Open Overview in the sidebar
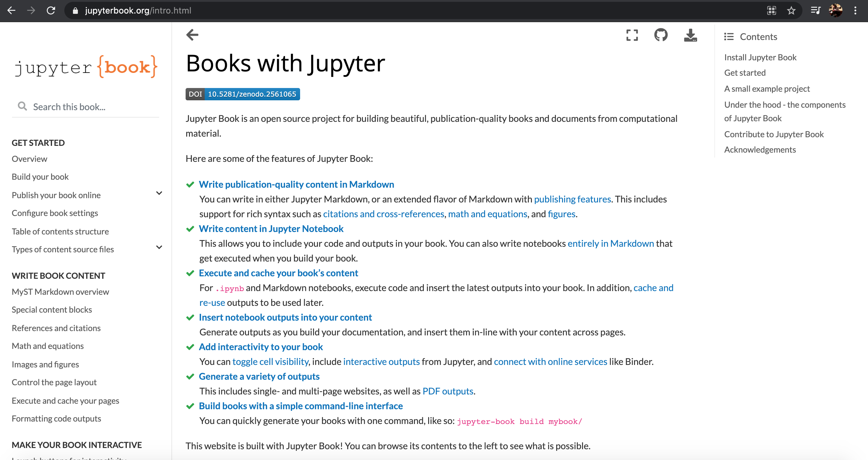Image resolution: width=868 pixels, height=460 pixels. [x=29, y=158]
